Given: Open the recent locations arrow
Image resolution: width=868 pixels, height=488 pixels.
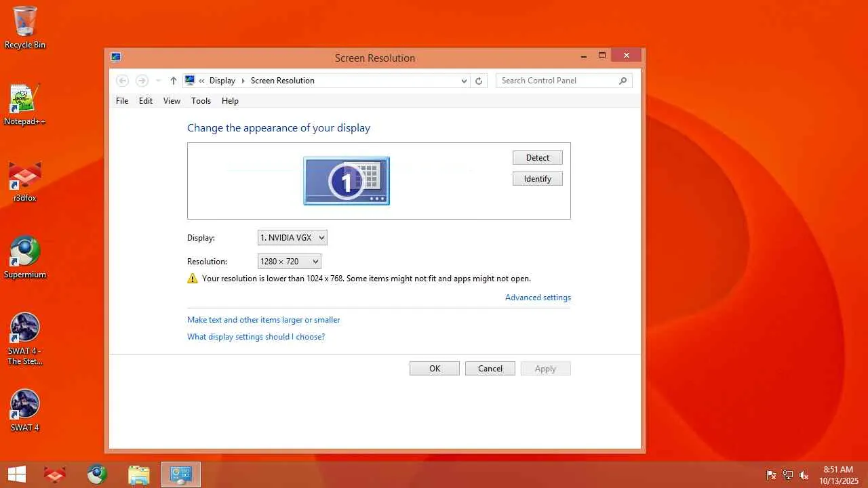Looking at the screenshot, I should click(x=158, y=81).
